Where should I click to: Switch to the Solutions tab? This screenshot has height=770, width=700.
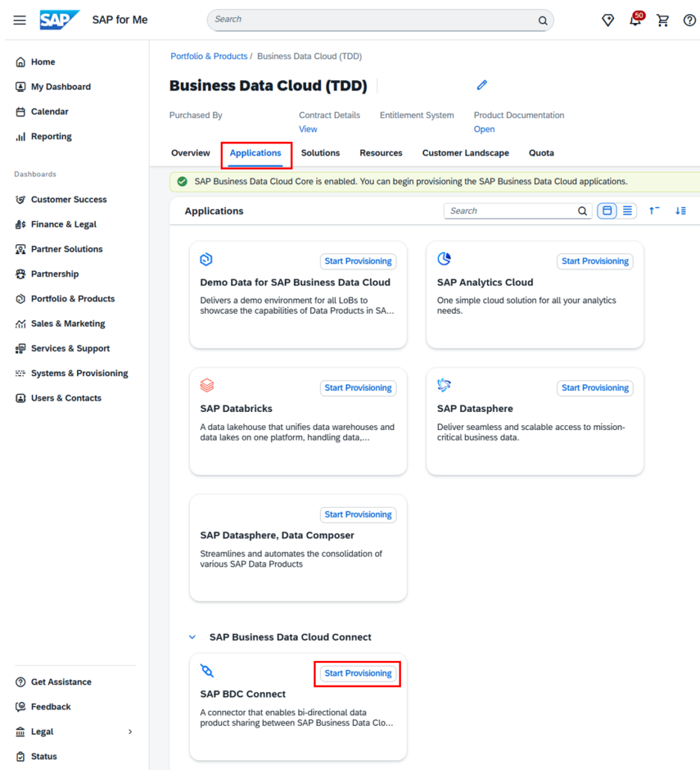[320, 153]
